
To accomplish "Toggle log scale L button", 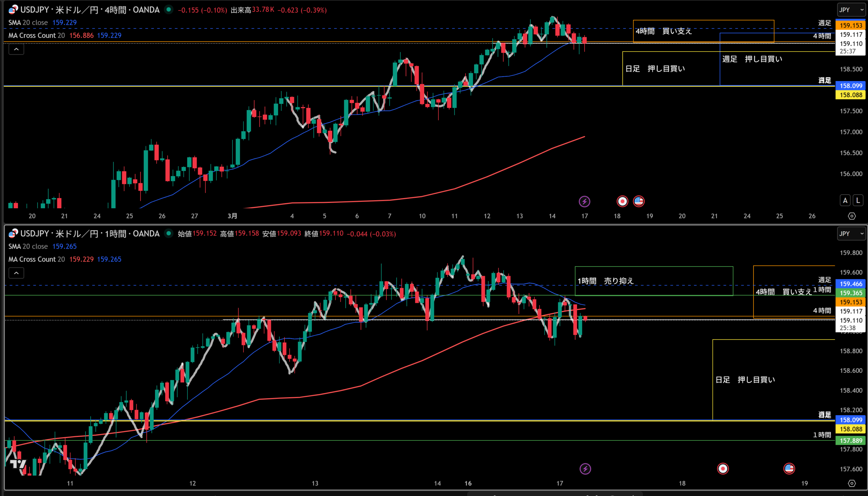I will pos(858,201).
